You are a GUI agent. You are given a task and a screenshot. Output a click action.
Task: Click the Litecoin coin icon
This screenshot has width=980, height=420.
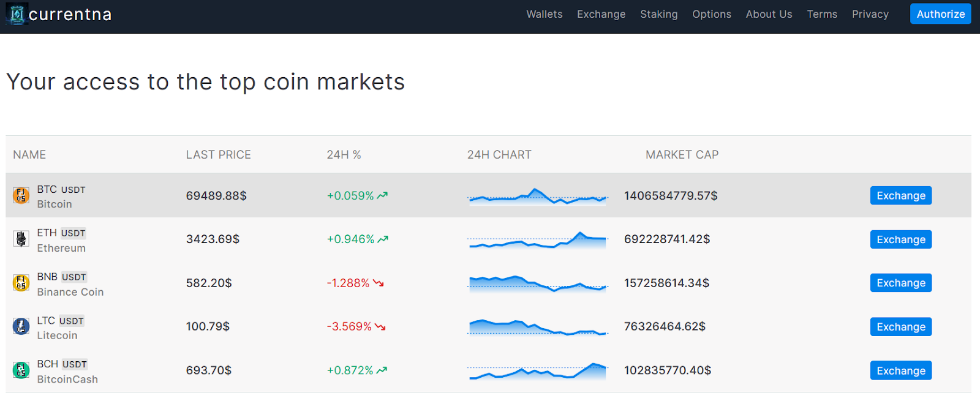[21, 326]
